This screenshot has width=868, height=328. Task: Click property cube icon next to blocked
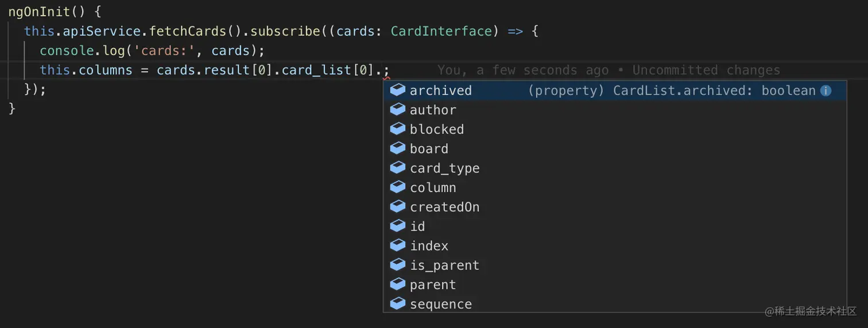tap(398, 130)
